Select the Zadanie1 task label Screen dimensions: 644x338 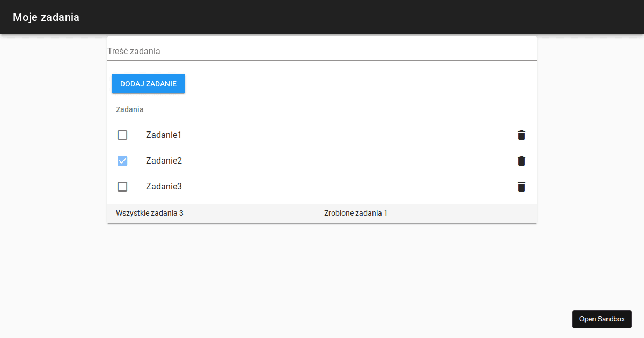click(x=164, y=135)
